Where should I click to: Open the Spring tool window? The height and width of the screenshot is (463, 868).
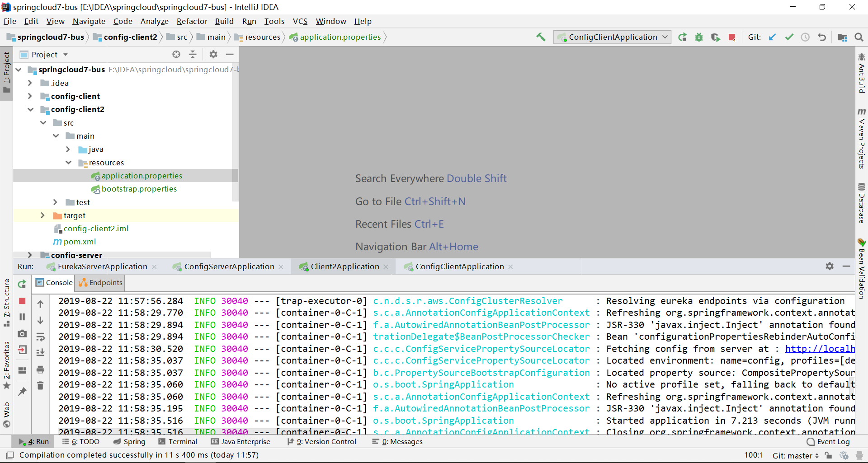(x=129, y=442)
